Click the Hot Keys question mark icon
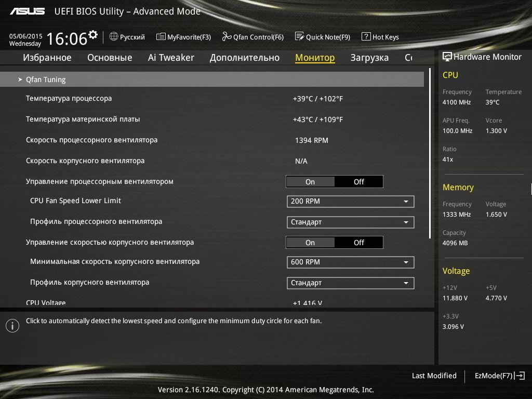Screen dimensions: 532x399 click(x=366, y=37)
